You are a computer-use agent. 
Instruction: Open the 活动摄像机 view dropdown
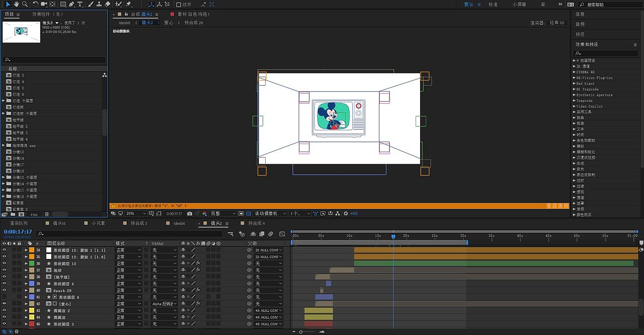click(270, 214)
